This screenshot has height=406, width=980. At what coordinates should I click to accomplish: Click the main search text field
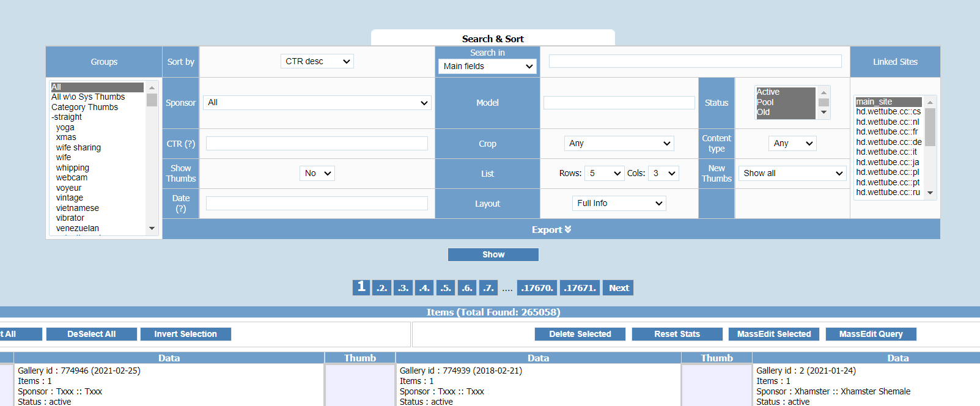tap(695, 61)
